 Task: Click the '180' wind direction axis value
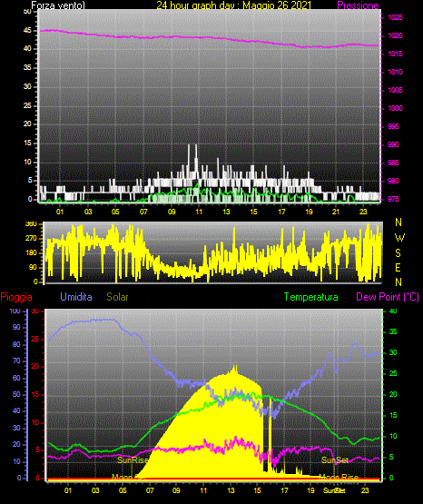click(x=31, y=253)
